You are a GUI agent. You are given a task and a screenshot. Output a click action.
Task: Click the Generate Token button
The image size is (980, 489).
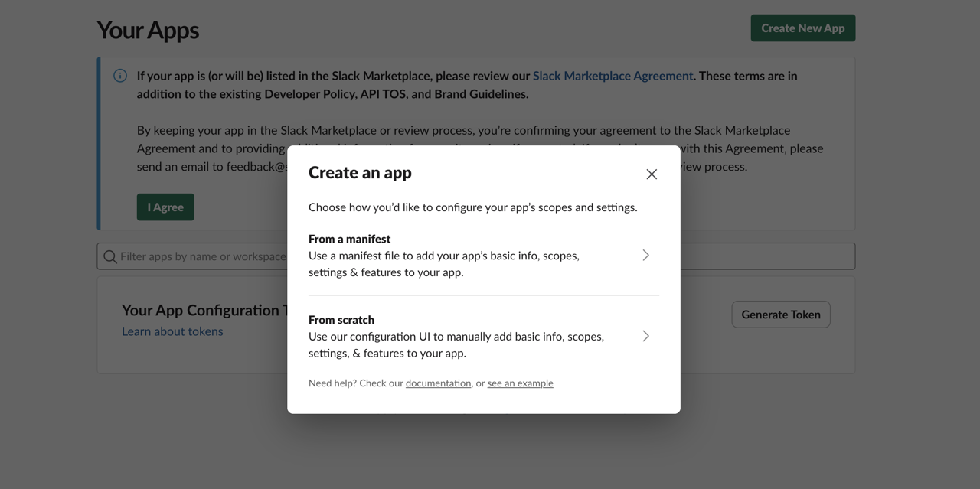781,315
